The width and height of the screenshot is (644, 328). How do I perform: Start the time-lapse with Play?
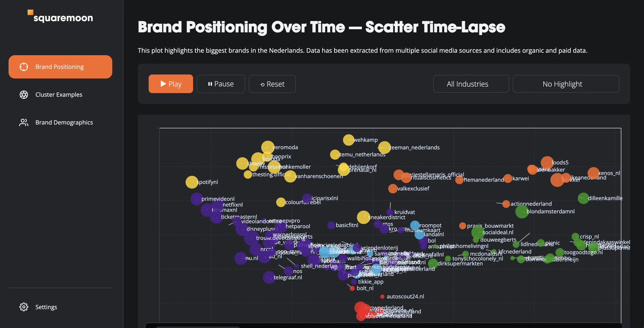171,84
